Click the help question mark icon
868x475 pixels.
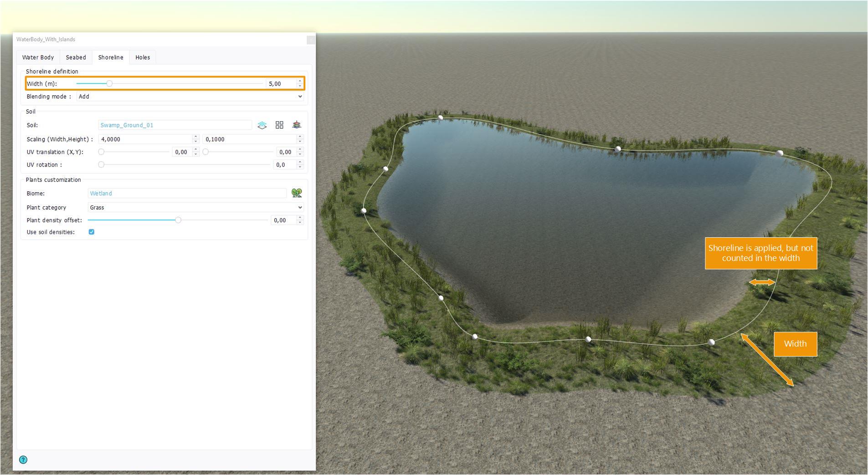coord(23,460)
